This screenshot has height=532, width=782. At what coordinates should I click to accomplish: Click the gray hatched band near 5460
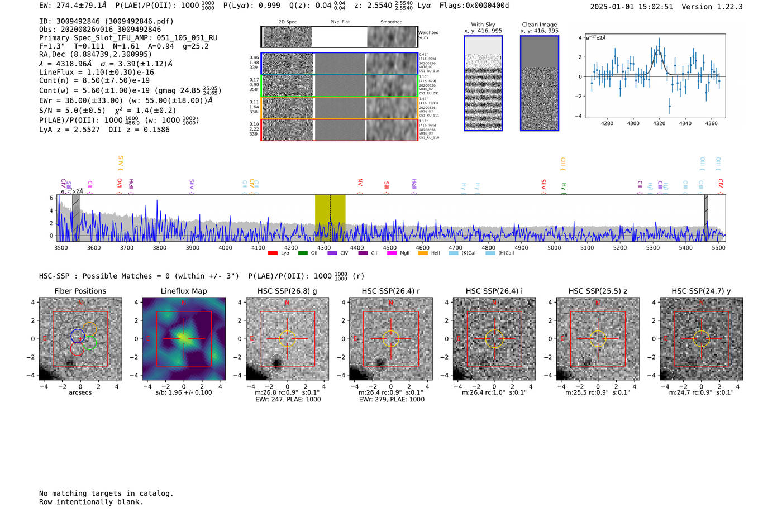pos(707,218)
